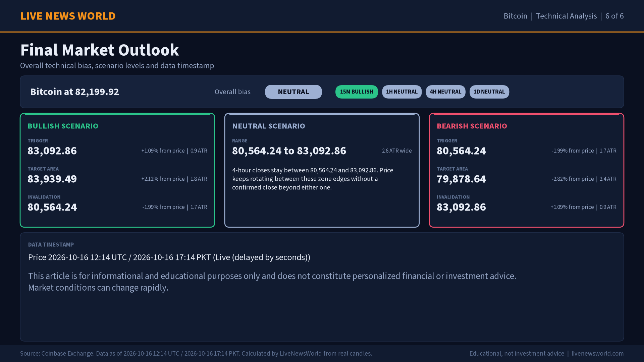
Task: Click the NEUTRAL SCENARIO card title
Action: [269, 126]
